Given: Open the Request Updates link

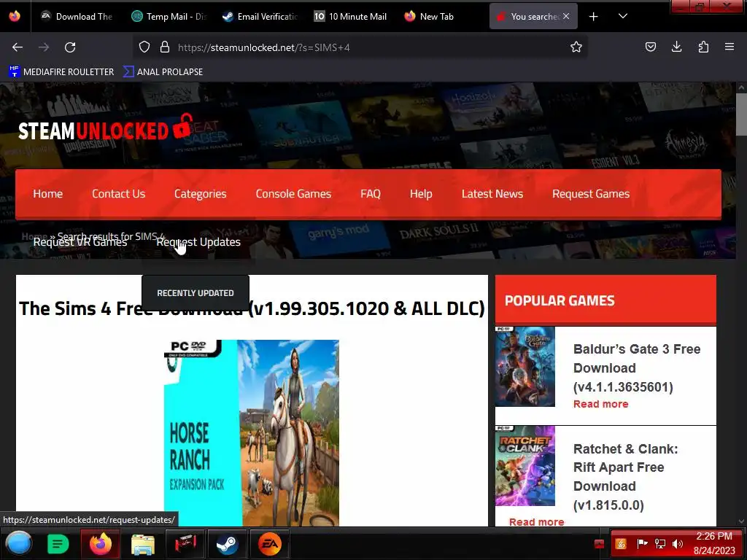Looking at the screenshot, I should pyautogui.click(x=198, y=242).
